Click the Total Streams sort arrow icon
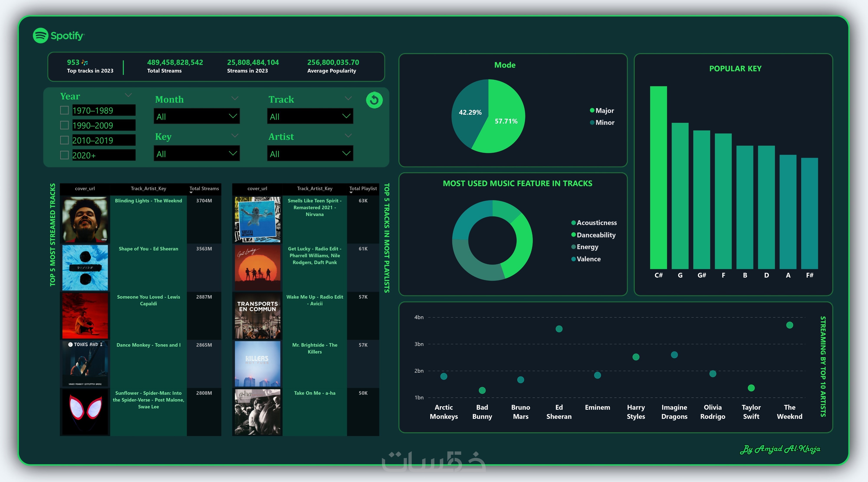Screen dimensions: 868x482 click(x=191, y=193)
